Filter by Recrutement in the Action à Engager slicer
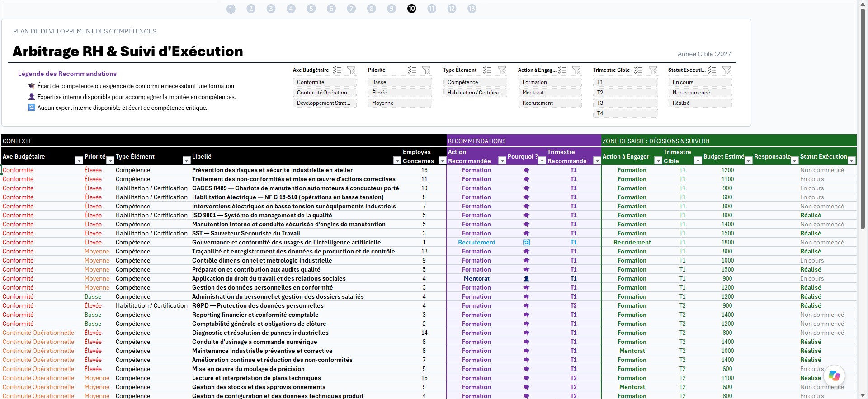This screenshot has width=868, height=399. click(x=550, y=103)
